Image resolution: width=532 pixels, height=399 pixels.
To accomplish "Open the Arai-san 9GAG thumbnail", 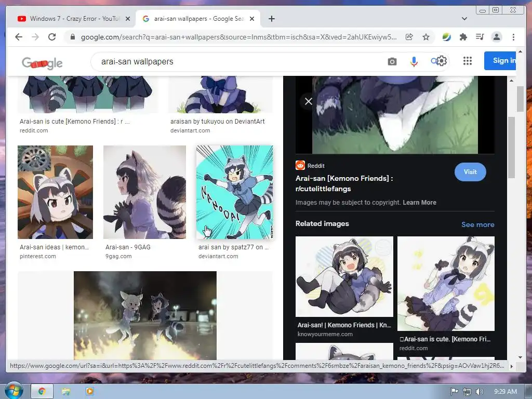I will tap(144, 192).
